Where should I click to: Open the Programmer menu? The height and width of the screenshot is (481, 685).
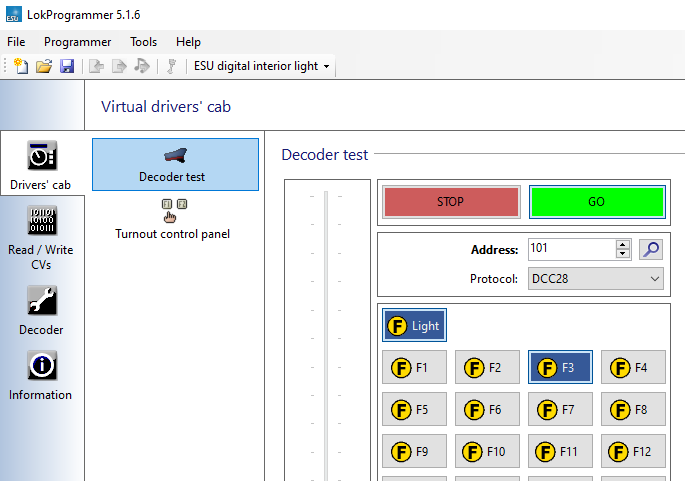77,42
